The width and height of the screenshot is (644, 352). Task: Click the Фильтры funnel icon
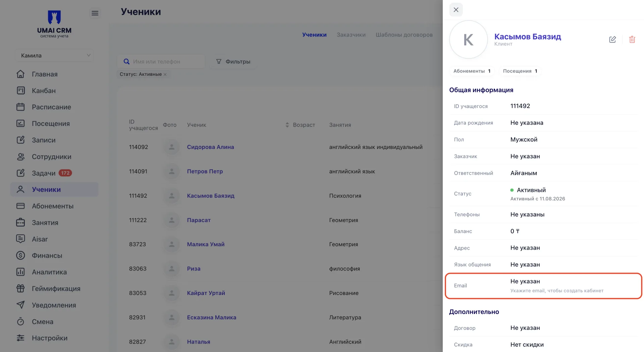point(219,62)
